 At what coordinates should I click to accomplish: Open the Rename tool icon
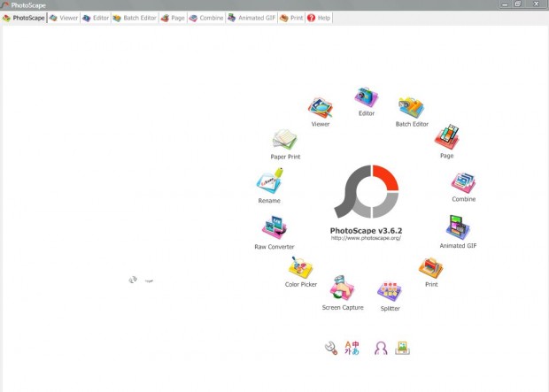pyautogui.click(x=269, y=181)
